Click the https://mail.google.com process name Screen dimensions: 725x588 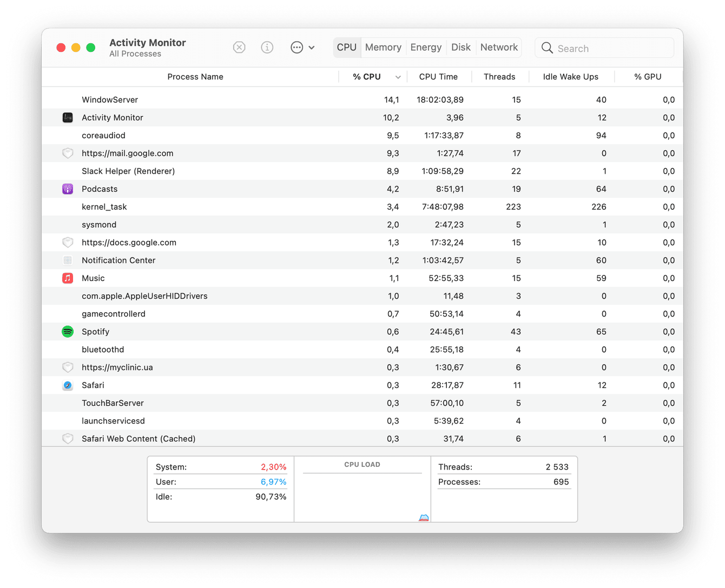pyautogui.click(x=128, y=153)
